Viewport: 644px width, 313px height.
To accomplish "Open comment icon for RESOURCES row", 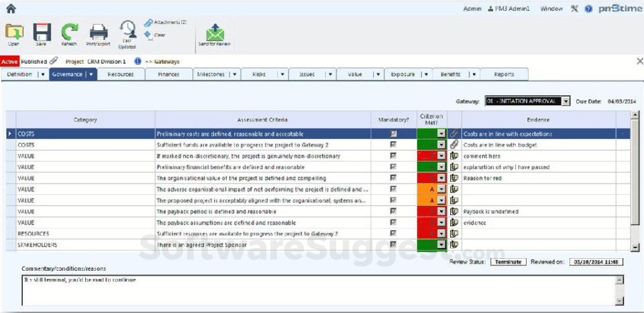I will (x=454, y=233).
